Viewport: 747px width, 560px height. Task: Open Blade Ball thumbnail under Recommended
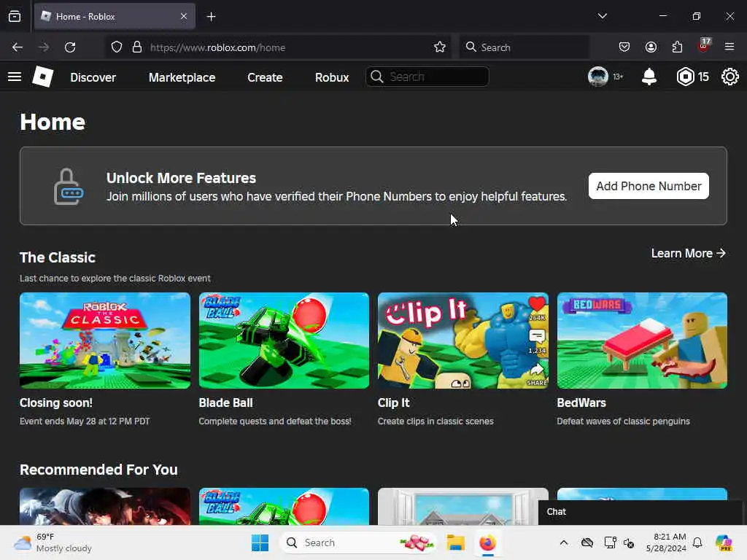[x=284, y=506]
